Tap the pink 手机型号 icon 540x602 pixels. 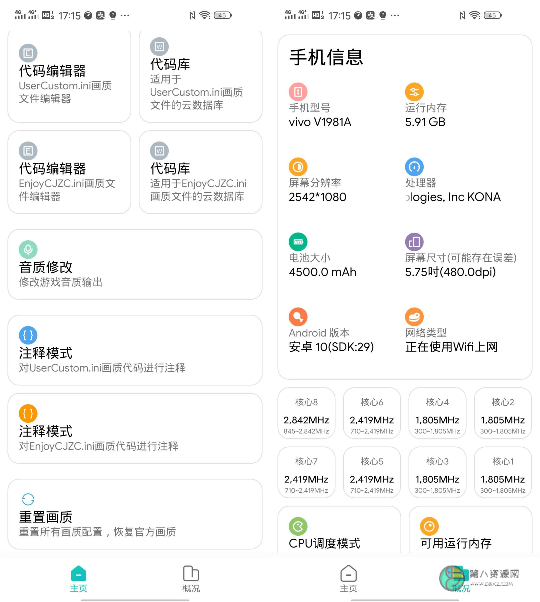[298, 92]
